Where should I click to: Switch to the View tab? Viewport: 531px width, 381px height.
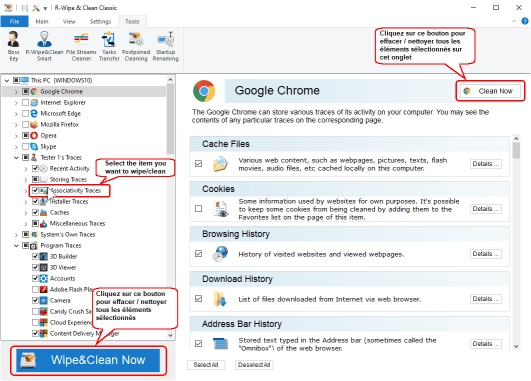[x=69, y=21]
